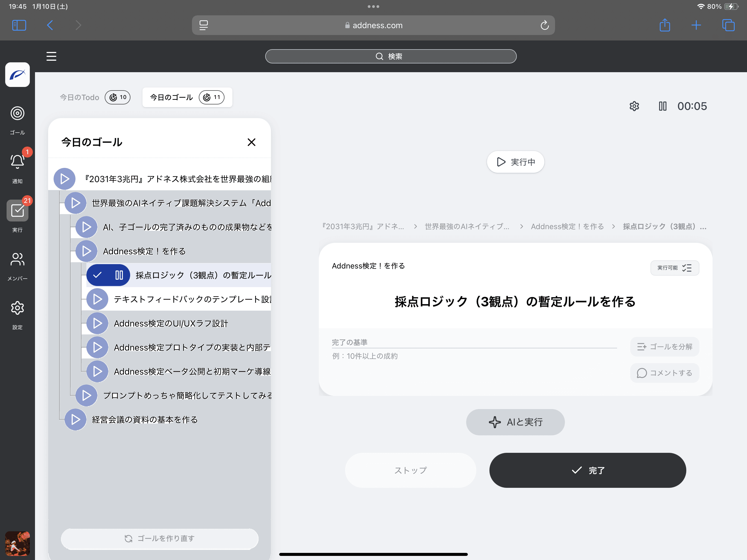This screenshot has height=560, width=747.
Task: Click the Address logo at top-left
Action: pyautogui.click(x=17, y=75)
